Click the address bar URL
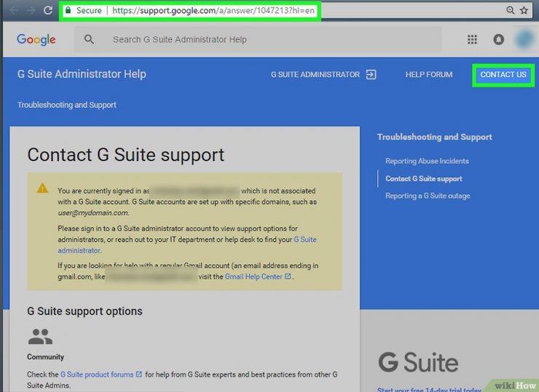Screen dimensions: 539x392 pyautogui.click(x=213, y=11)
